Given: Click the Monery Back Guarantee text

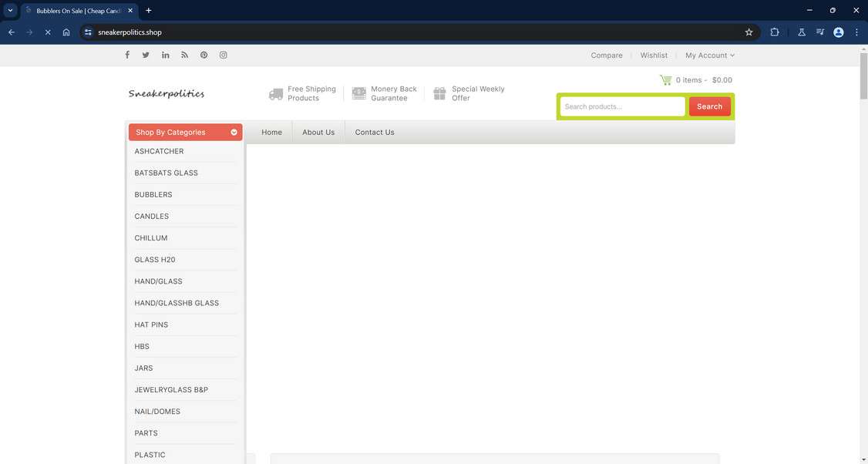Looking at the screenshot, I should pyautogui.click(x=394, y=93).
